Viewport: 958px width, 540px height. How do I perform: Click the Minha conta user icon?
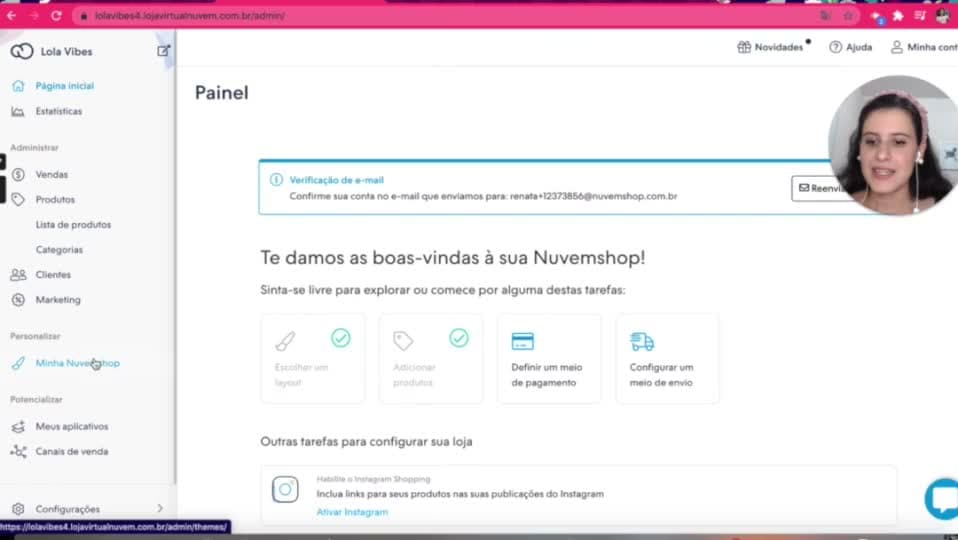tap(896, 47)
